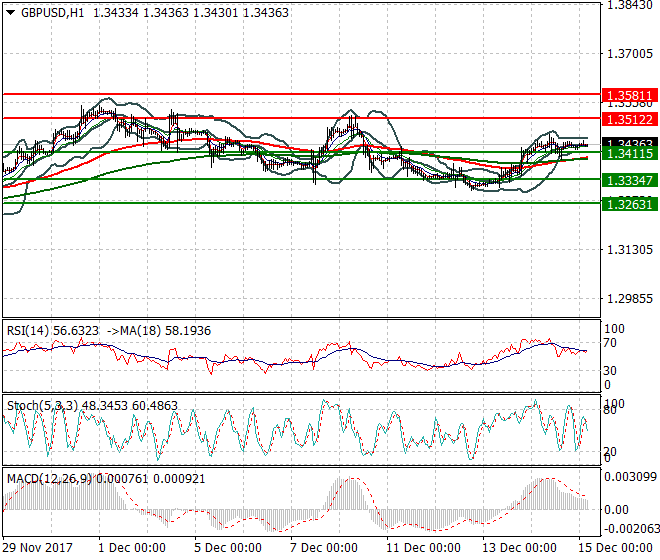The image size is (660, 560).
Task: Click the GBPUSD,H1 symbol title text
Action: click(52, 13)
